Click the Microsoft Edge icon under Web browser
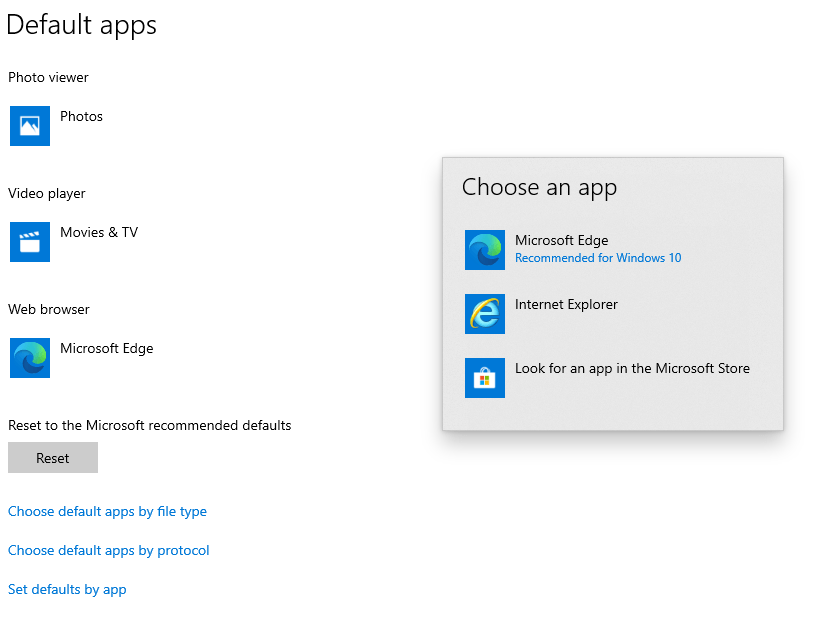818x618 pixels. click(x=30, y=358)
